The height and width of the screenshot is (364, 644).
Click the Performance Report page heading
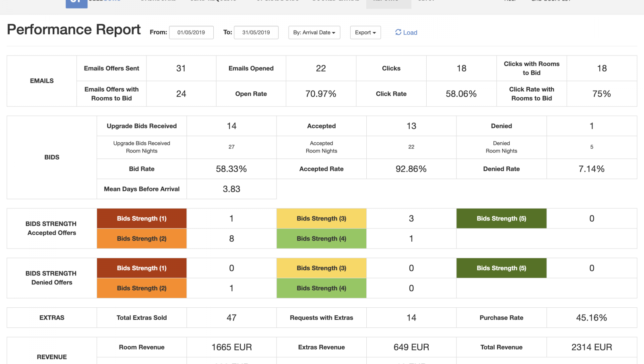(x=74, y=30)
